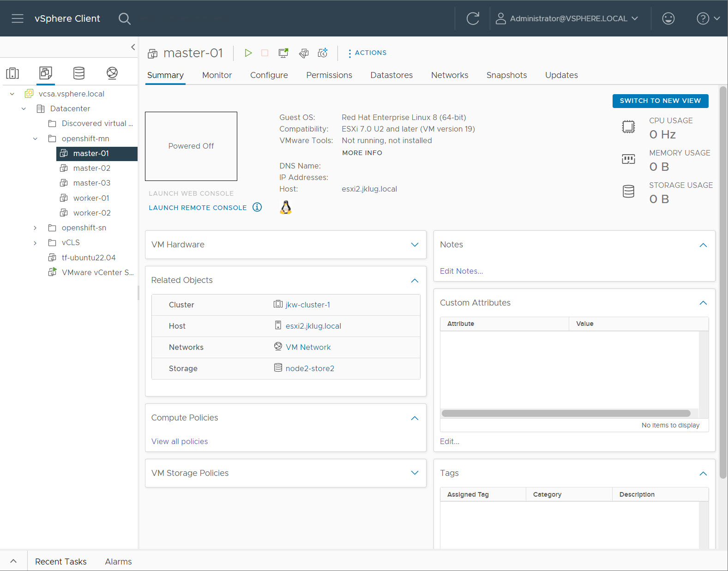The image size is (728, 571).
Task: Open the Hosts and Clusters inventory view
Action: coord(12,73)
